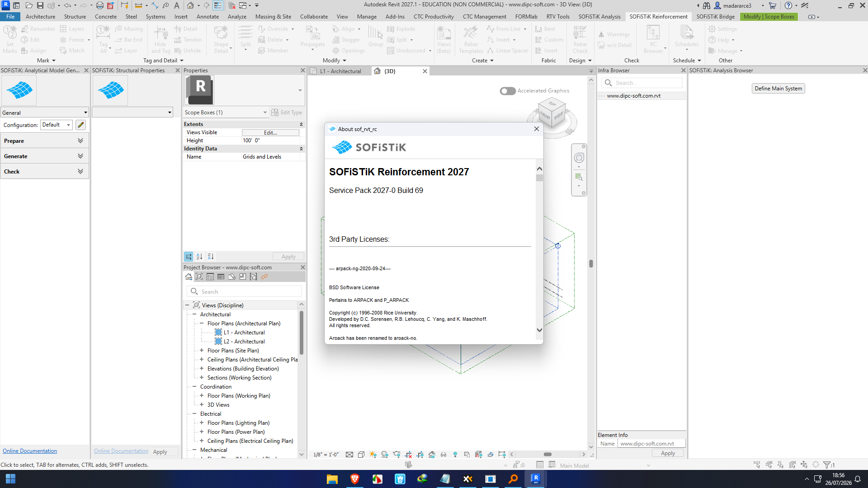This screenshot has height=488, width=868.
Task: Open L2 - Architectural floor plan in the Project Browser
Action: [244, 342]
